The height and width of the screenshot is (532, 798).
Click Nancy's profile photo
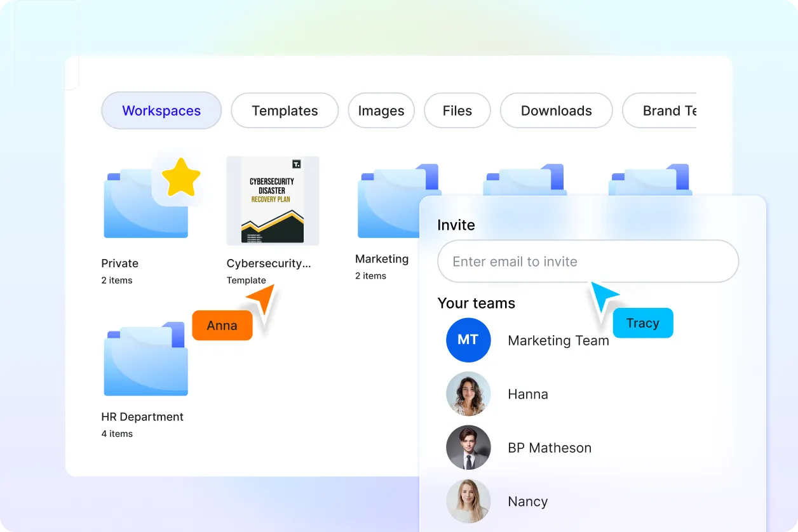click(468, 502)
